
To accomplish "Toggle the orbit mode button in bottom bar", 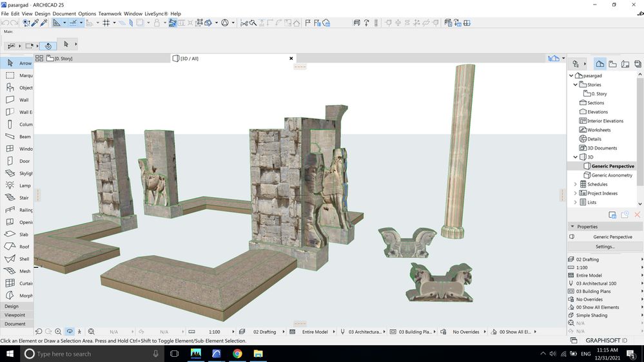I will click(70, 332).
